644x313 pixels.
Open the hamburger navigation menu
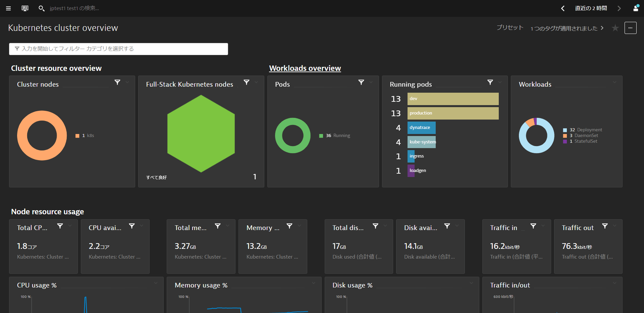(8, 8)
